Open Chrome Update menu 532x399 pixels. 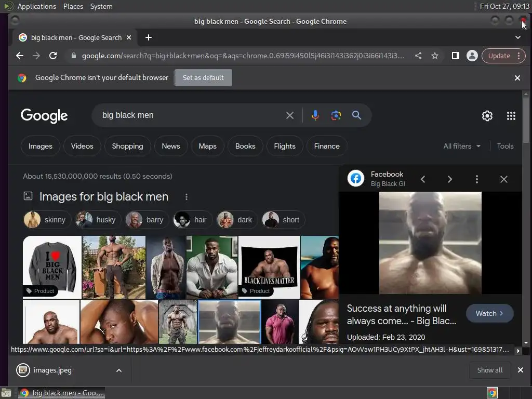503,56
